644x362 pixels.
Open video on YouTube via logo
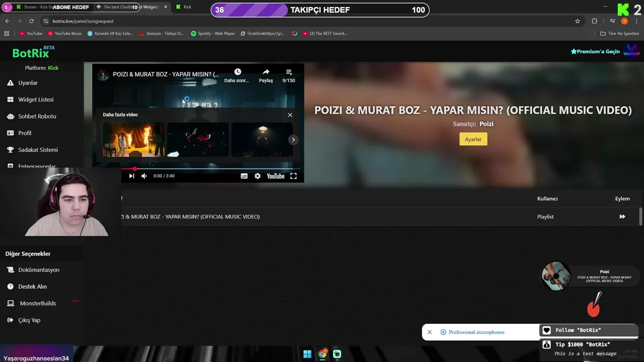(276, 176)
